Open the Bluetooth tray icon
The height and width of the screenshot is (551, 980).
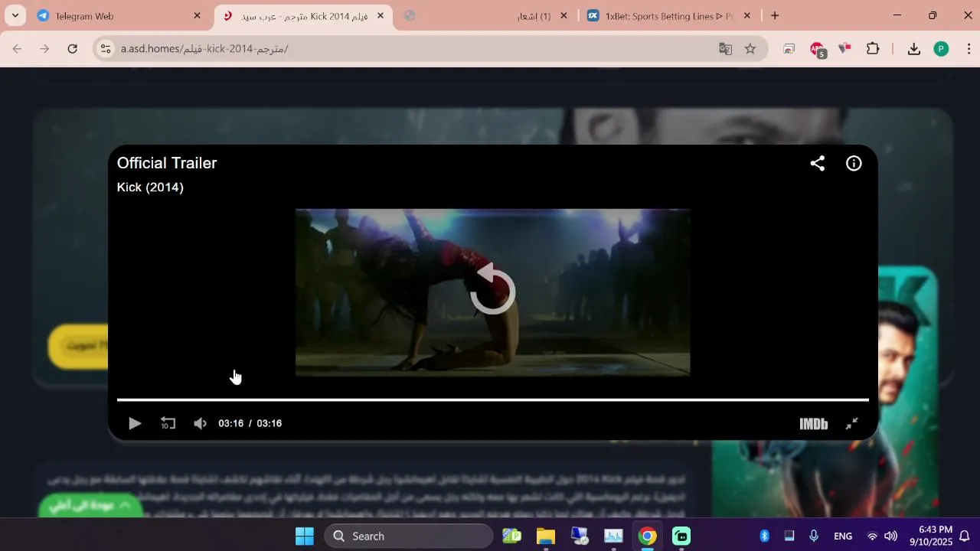click(x=764, y=536)
